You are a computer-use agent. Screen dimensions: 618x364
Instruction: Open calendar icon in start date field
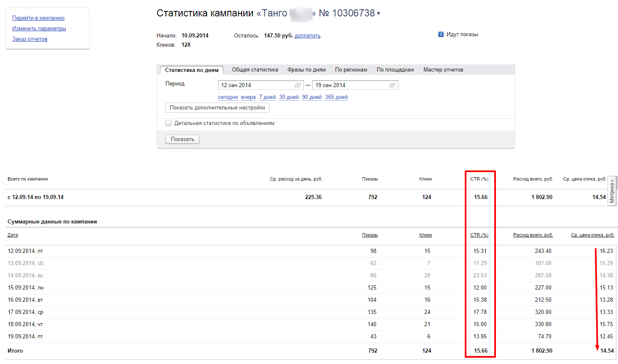[x=298, y=85]
